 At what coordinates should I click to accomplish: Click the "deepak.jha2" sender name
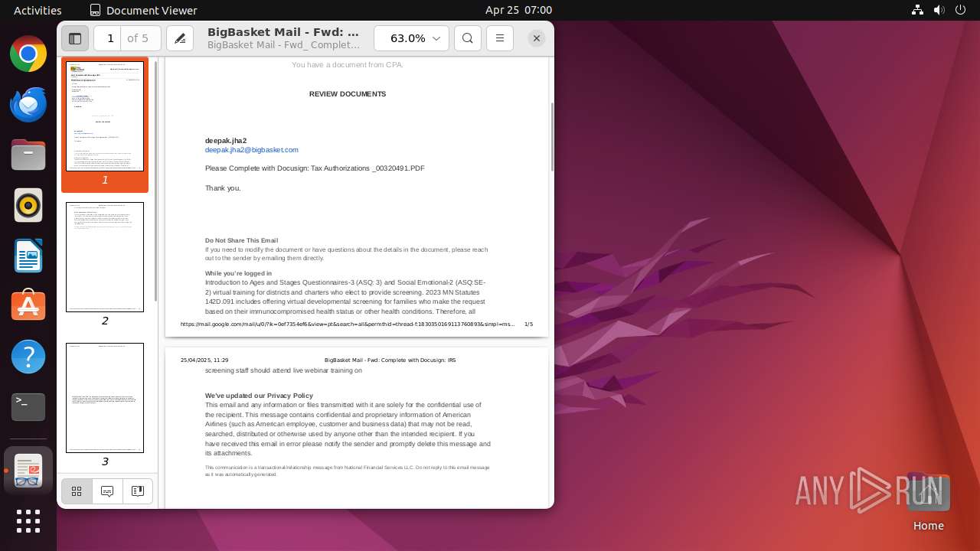point(226,141)
